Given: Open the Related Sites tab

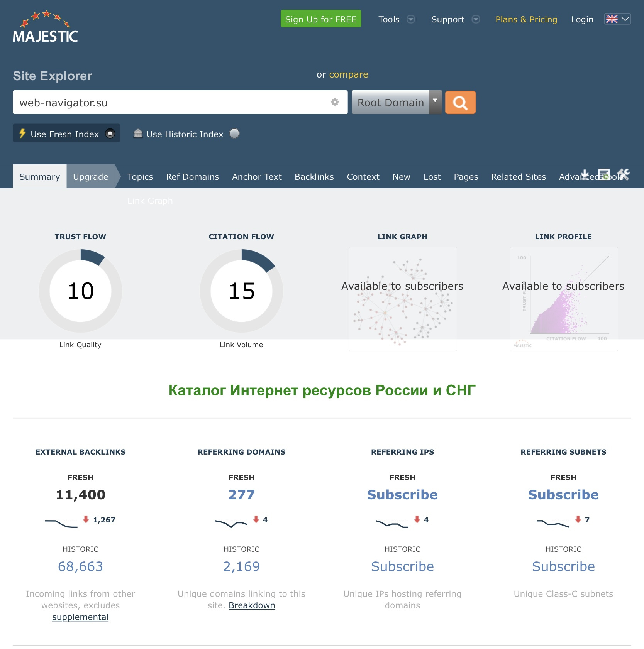Looking at the screenshot, I should point(518,177).
